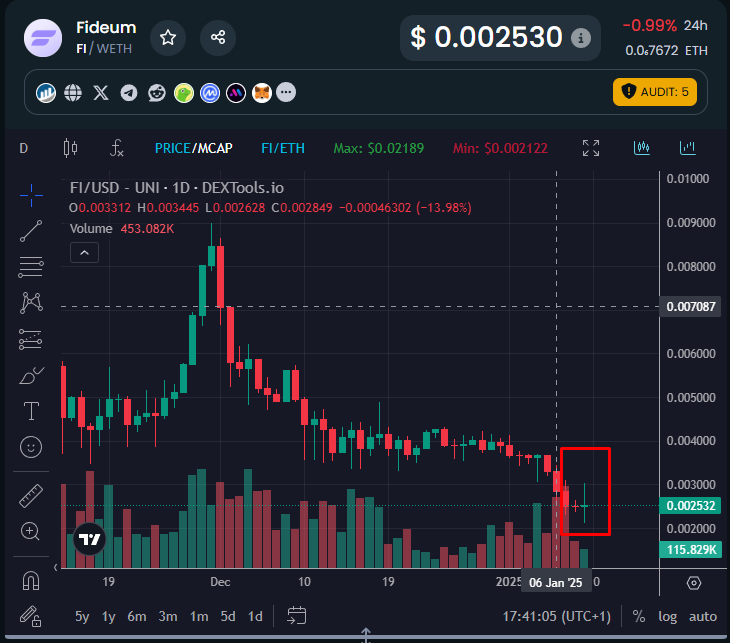Viewport: 730px width, 643px height.
Task: Select the trend line drawing tool
Action: (31, 231)
